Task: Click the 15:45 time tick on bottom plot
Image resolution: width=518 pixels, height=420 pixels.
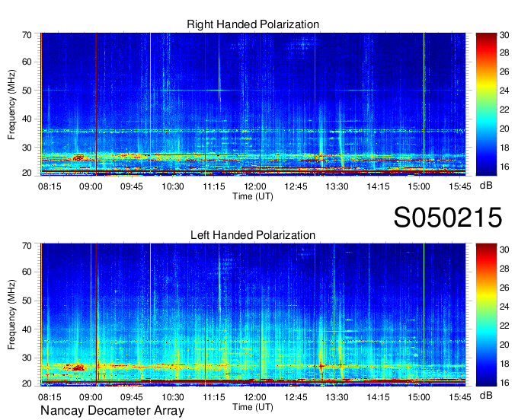Action: [460, 397]
